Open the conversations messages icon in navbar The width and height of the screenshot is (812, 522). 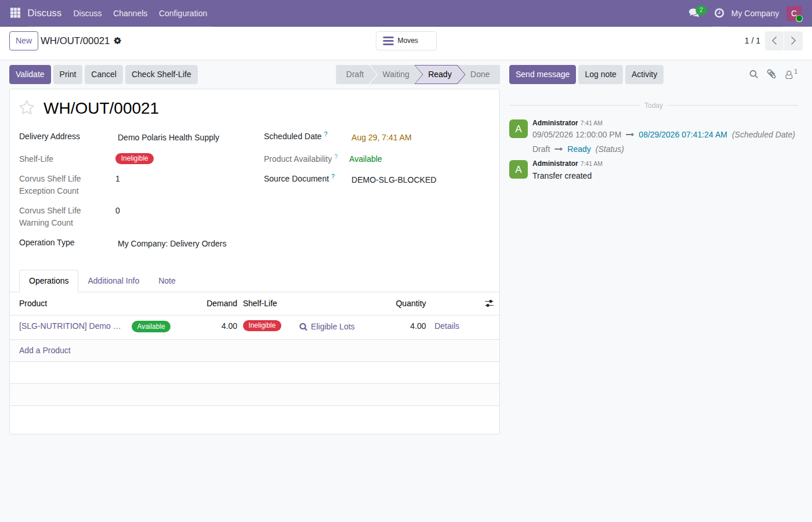(x=694, y=13)
